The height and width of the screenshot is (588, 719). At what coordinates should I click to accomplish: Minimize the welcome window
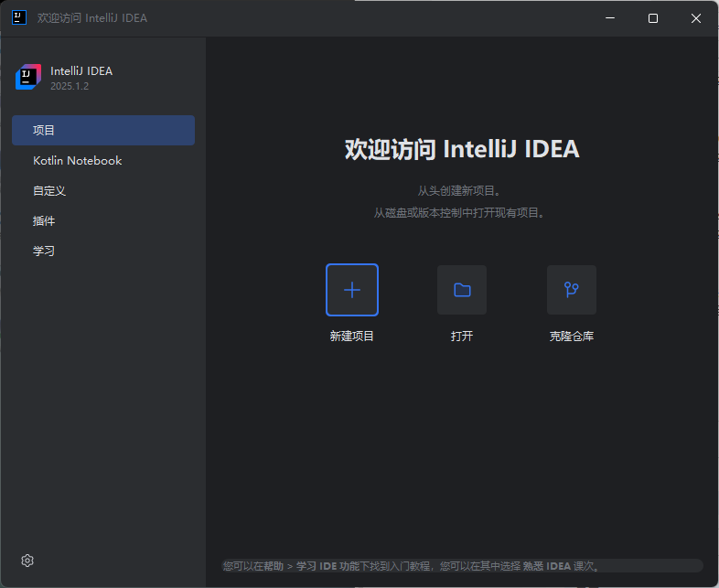coord(610,18)
